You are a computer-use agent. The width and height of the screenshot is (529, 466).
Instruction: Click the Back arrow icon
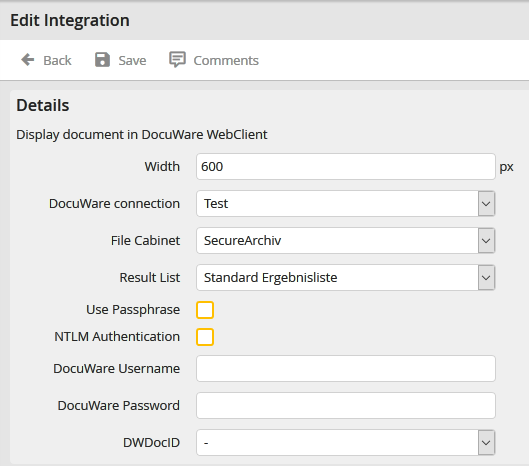[28, 60]
